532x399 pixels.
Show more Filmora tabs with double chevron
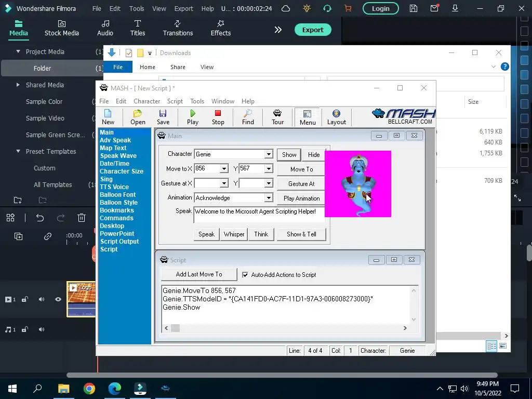278,30
